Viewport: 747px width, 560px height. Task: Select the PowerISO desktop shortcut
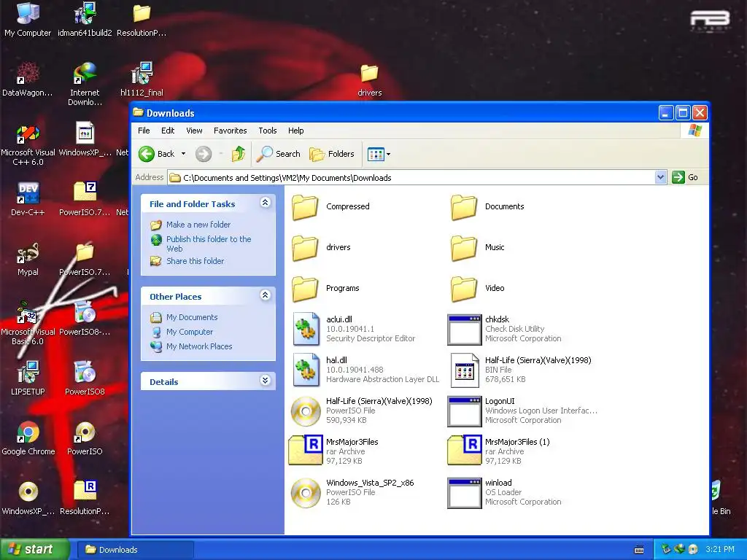point(85,438)
